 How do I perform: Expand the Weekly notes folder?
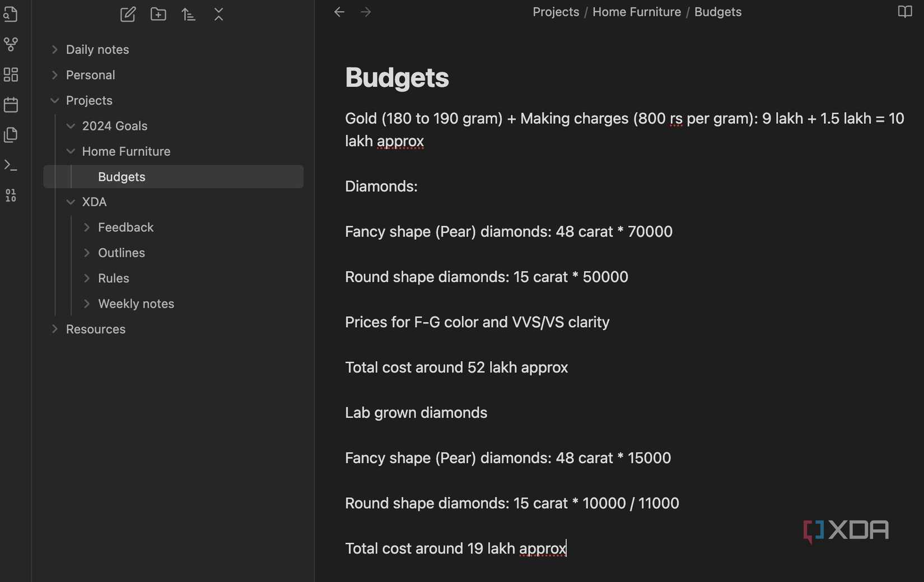87,304
